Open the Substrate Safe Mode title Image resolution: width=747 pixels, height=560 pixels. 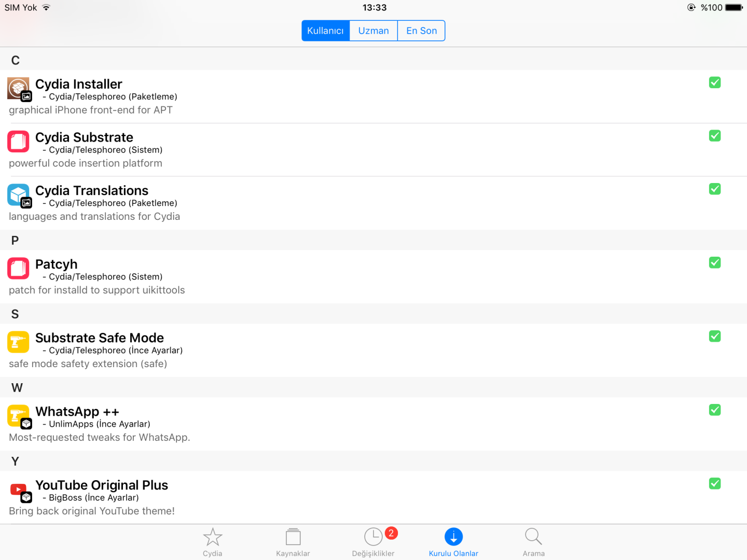100,338
